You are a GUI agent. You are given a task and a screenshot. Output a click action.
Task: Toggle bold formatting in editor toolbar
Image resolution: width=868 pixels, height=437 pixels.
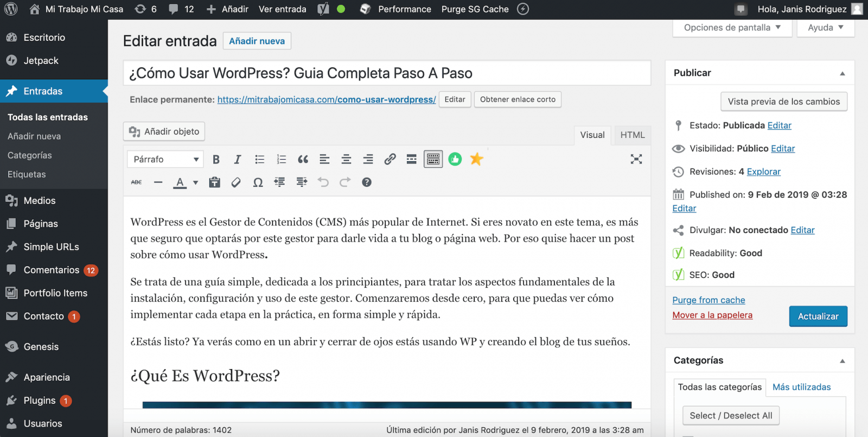216,159
